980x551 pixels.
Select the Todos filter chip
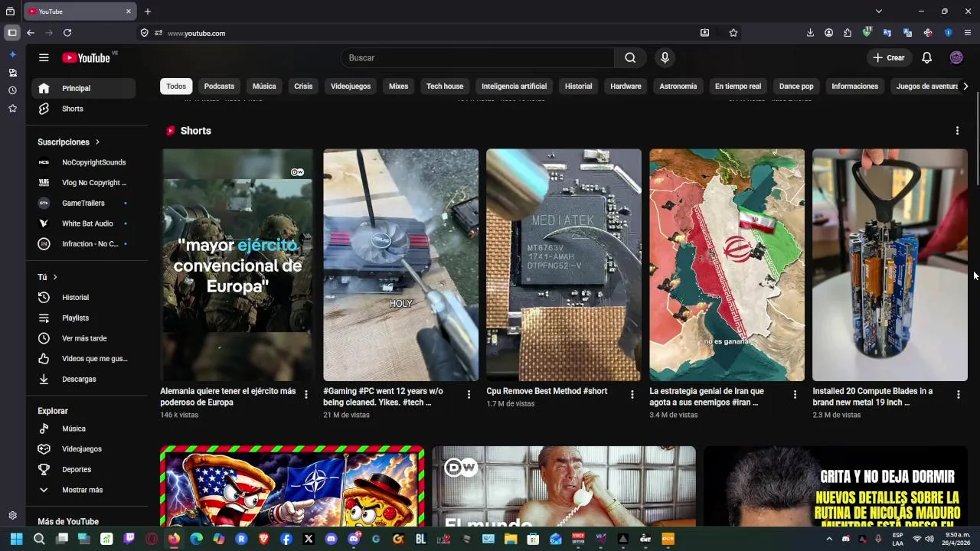pos(176,86)
